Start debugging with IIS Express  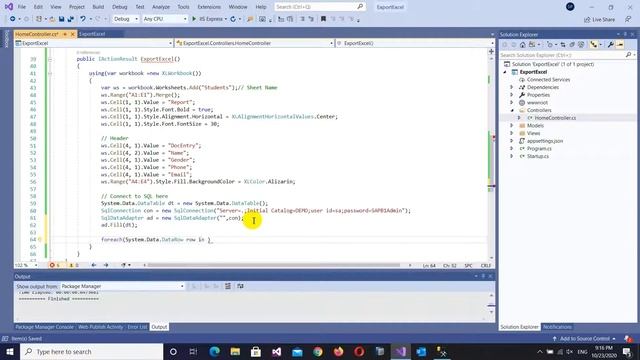[x=209, y=19]
